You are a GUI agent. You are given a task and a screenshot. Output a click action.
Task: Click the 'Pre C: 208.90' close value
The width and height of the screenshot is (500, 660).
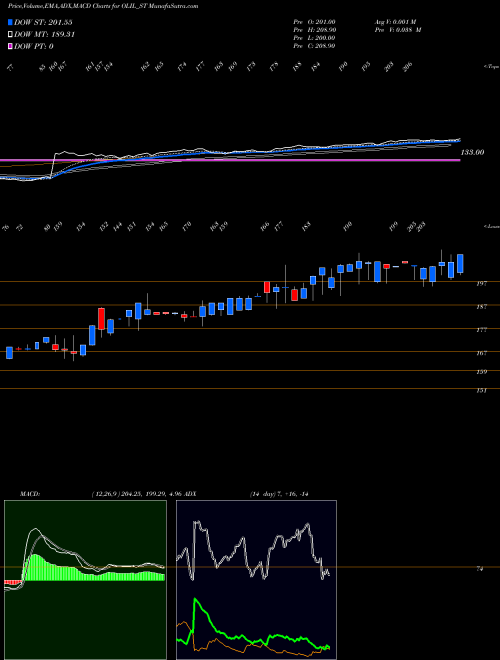(314, 46)
